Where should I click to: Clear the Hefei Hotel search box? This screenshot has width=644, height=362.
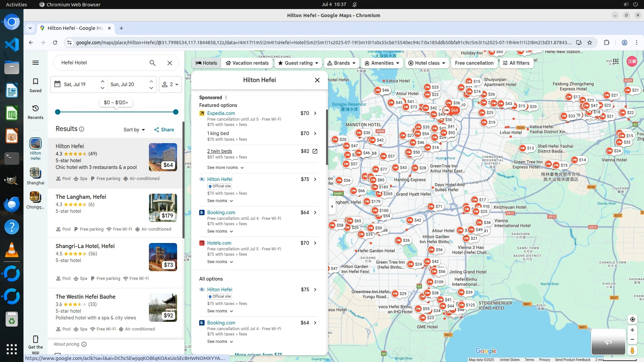(x=170, y=63)
